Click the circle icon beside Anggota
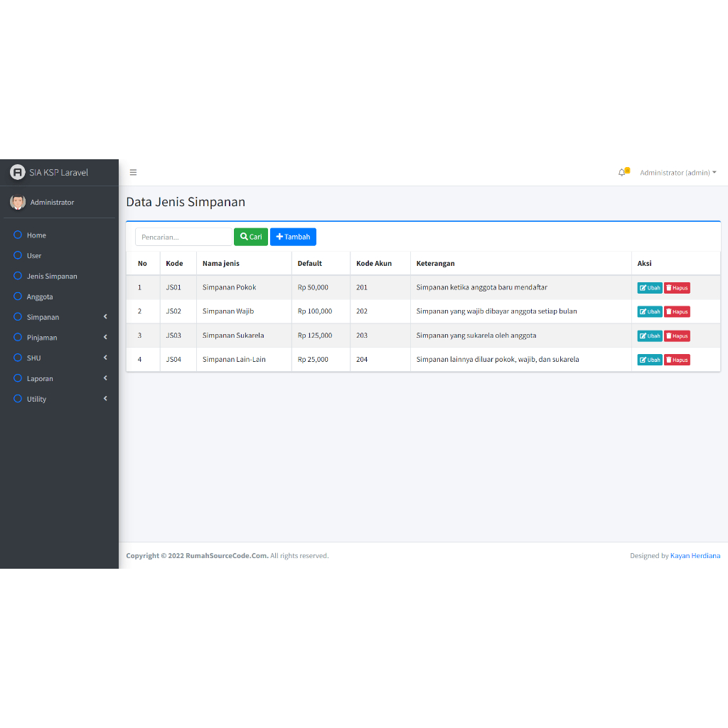Screen dimensions: 728x728 (x=18, y=296)
